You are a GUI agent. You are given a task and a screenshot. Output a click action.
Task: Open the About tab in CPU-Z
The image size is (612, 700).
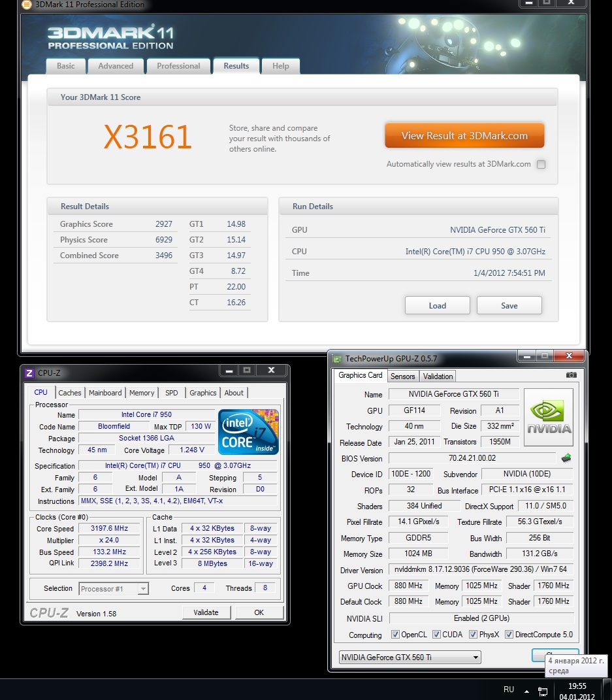coord(234,393)
